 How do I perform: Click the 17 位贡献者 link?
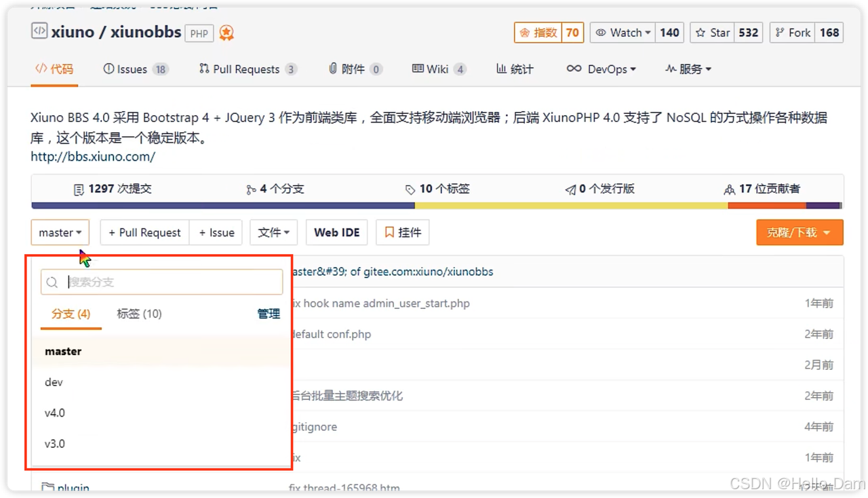click(762, 189)
